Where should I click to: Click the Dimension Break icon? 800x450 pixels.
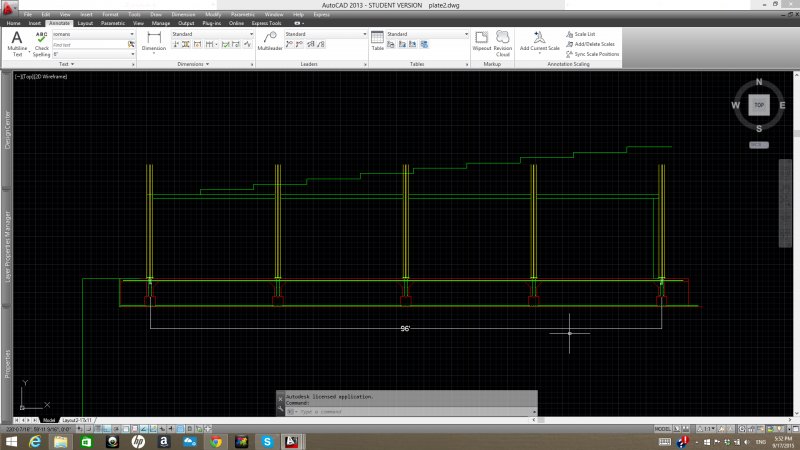(176, 44)
